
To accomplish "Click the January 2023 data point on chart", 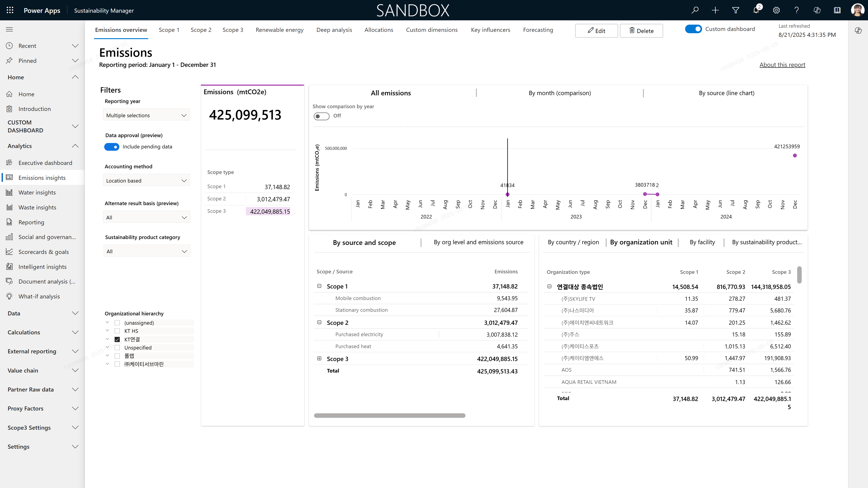I will click(507, 194).
